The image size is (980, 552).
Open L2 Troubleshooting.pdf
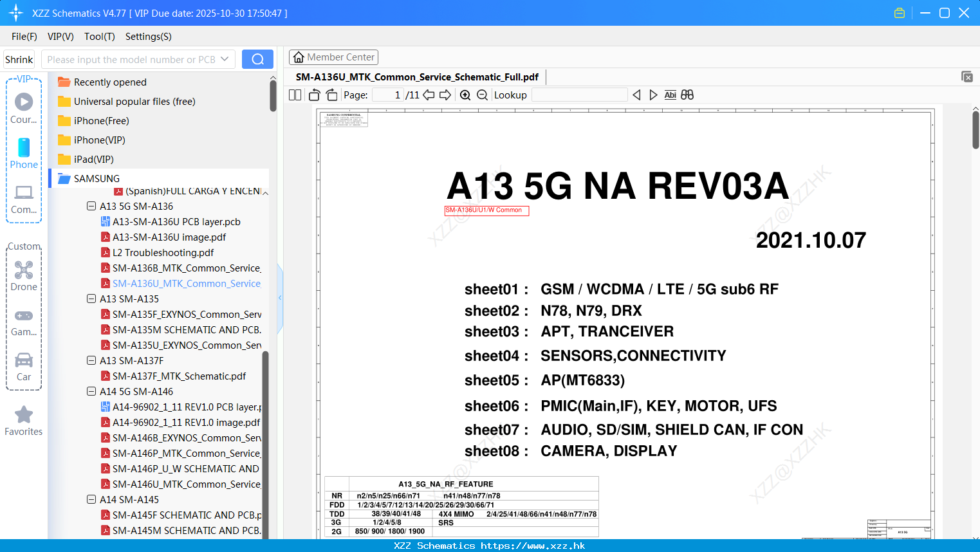[157, 253]
